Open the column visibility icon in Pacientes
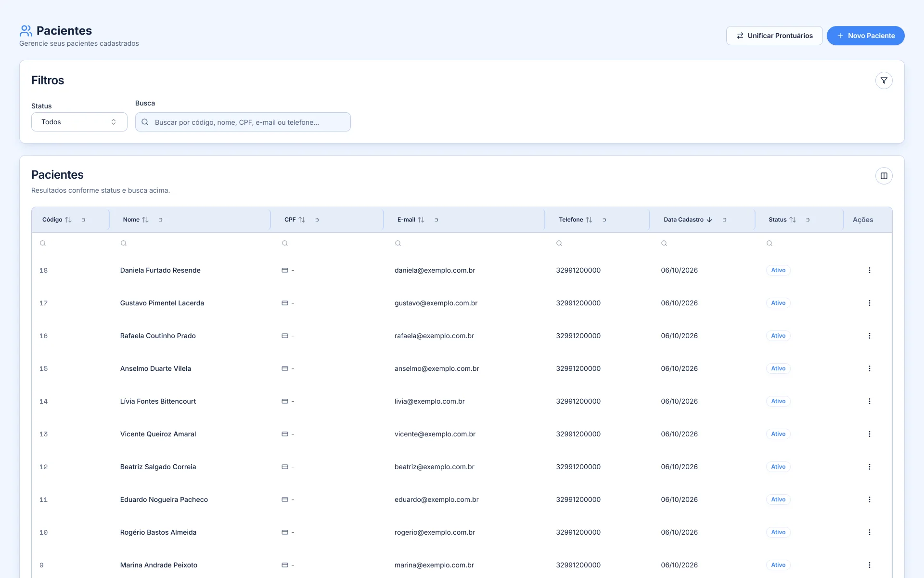 click(x=884, y=176)
